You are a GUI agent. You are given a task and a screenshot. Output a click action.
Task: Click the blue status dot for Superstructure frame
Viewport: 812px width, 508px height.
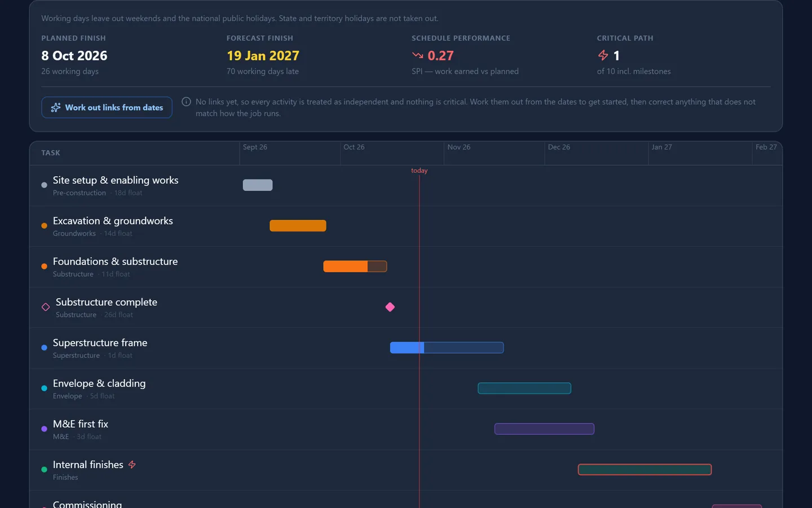tap(44, 348)
